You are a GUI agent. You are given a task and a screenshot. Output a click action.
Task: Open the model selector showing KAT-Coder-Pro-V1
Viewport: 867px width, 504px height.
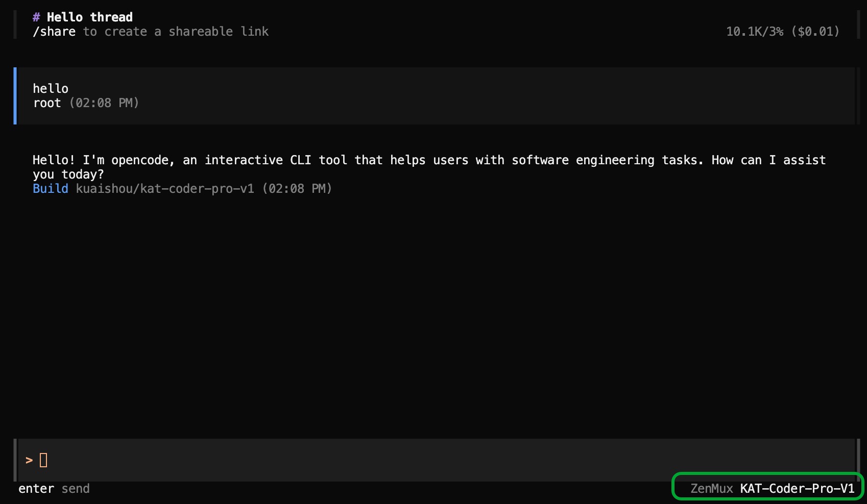tap(798, 488)
